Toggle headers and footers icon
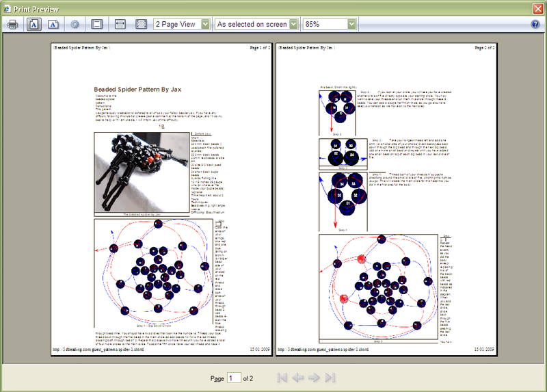The width and height of the screenshot is (547, 392). coord(96,25)
